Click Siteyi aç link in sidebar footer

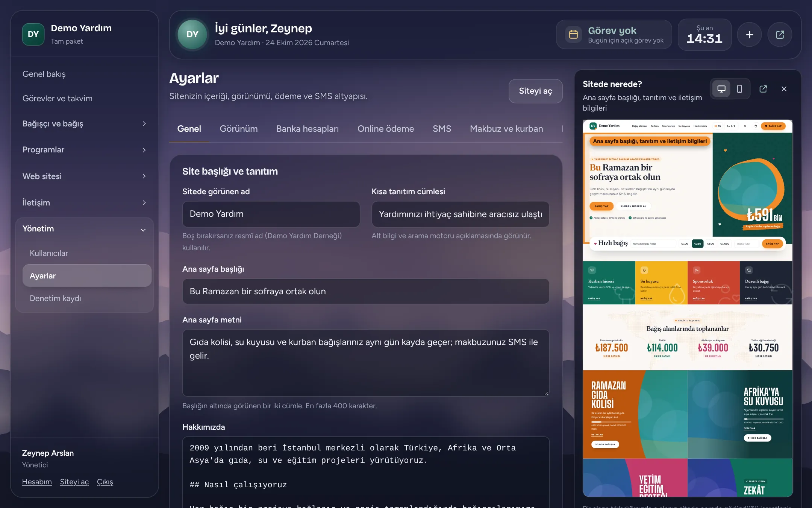74,482
